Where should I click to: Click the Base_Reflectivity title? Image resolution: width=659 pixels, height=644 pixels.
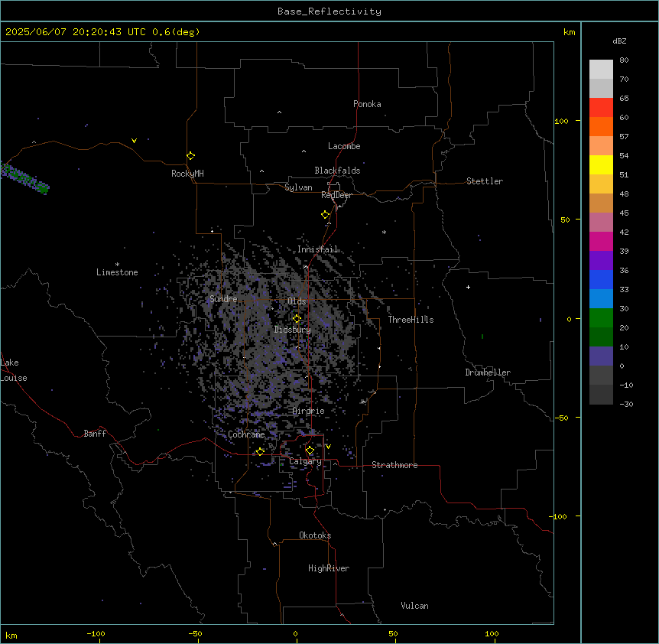pos(329,11)
